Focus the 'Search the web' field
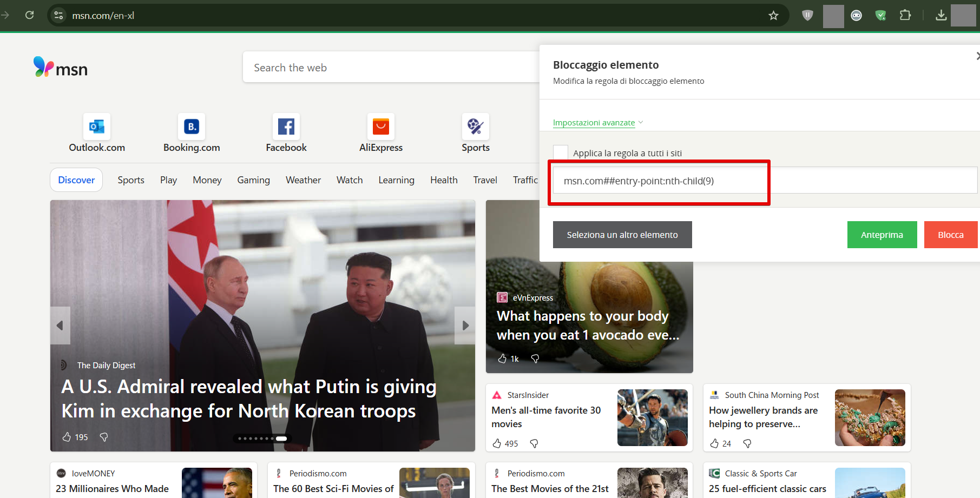980x498 pixels. click(391, 68)
